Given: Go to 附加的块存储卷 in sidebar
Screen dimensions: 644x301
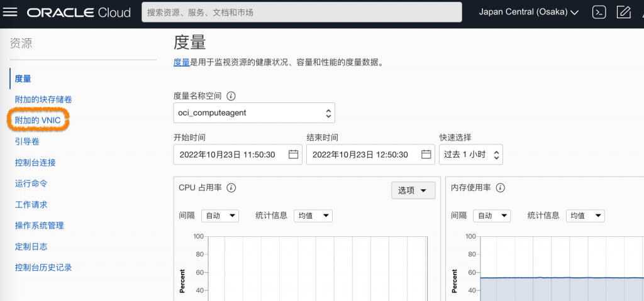Looking at the screenshot, I should coord(43,99).
